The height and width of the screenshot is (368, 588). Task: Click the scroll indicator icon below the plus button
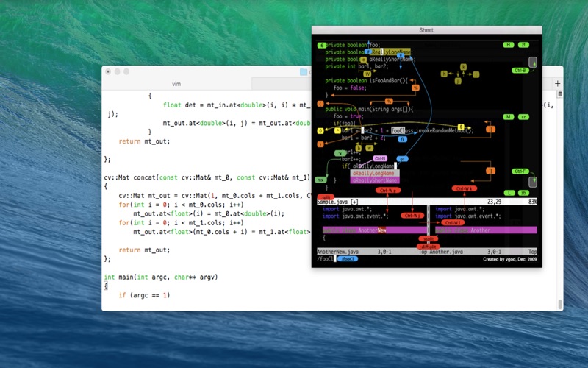pyautogui.click(x=559, y=94)
